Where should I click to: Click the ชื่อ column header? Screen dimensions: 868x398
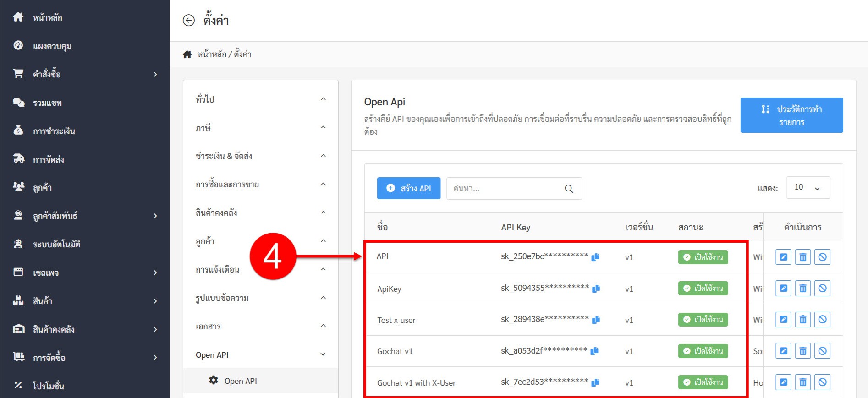[x=383, y=227]
